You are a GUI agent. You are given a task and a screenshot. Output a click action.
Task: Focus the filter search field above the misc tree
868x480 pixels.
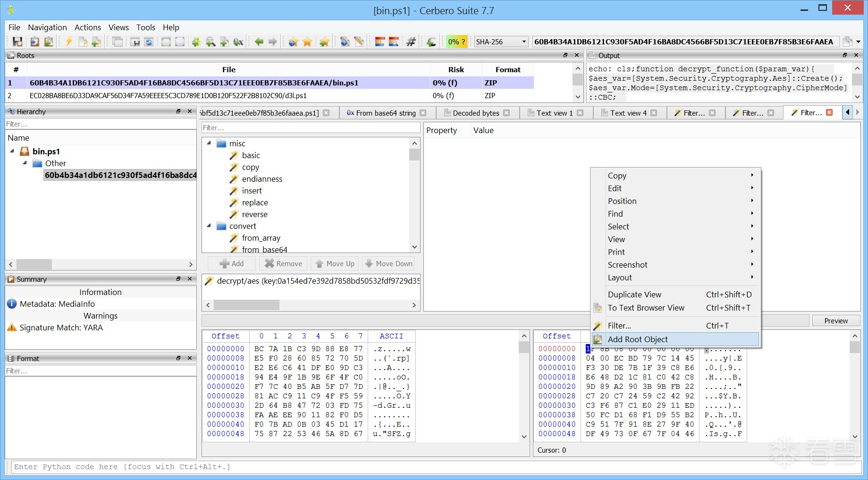coord(311,127)
